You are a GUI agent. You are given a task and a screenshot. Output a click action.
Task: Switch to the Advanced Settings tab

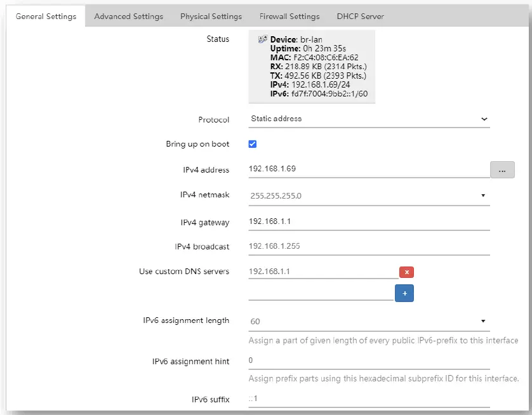pyautogui.click(x=128, y=16)
